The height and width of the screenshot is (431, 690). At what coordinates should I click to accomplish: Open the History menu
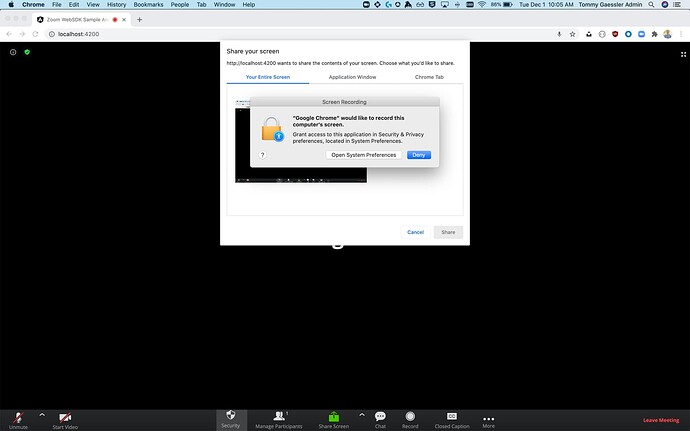click(117, 4)
